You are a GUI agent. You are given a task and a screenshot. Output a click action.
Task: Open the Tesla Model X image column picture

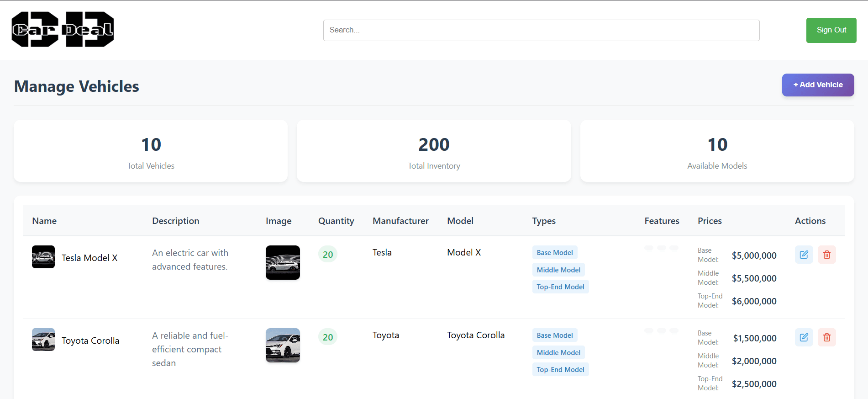pyautogui.click(x=283, y=262)
